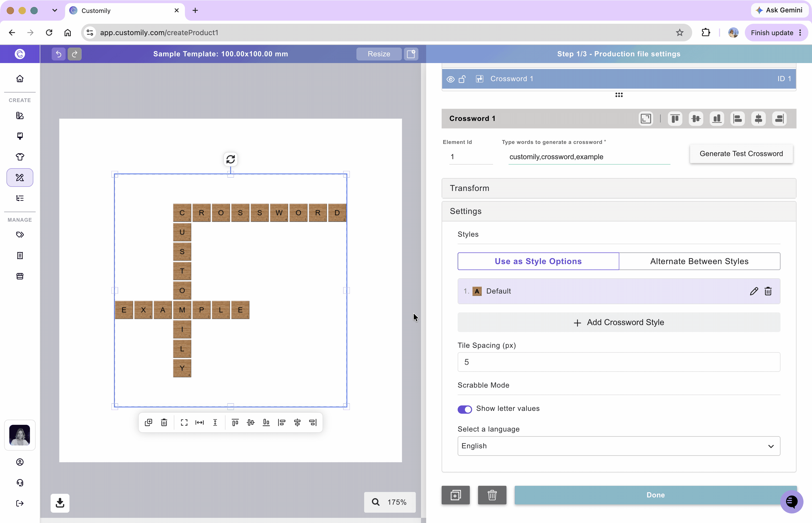Open the Customily logo at top left

point(20,54)
